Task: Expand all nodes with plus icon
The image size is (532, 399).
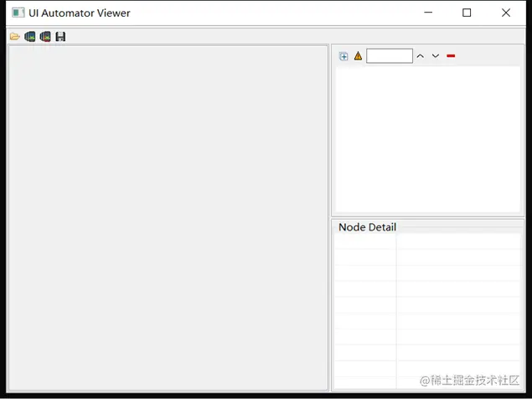Action: click(343, 56)
